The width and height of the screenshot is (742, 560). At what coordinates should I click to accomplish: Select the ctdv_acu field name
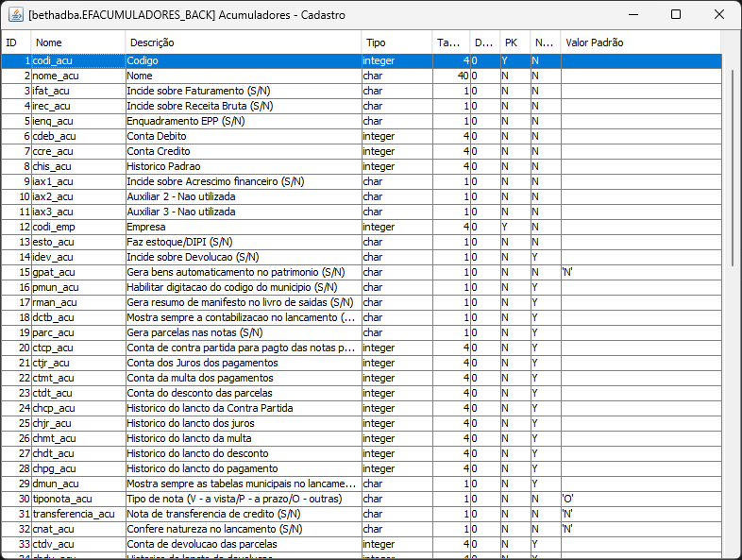click(x=78, y=545)
